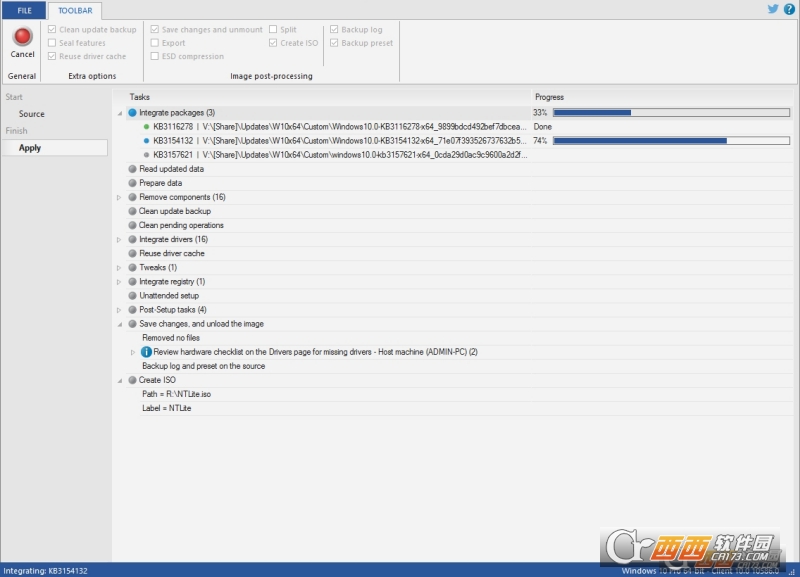
Task: Expand the Integrate drivers (16) task
Action: point(119,239)
